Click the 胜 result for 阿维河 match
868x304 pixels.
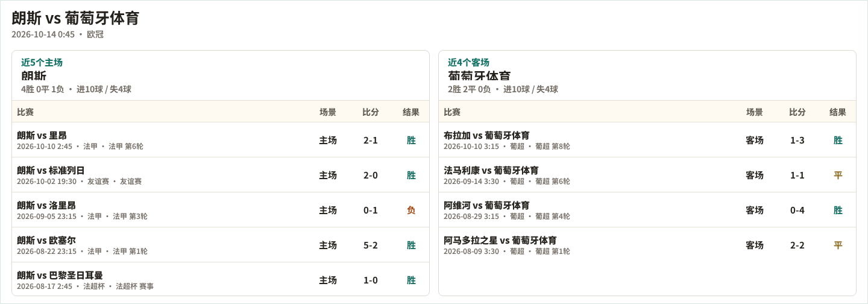[838, 210]
